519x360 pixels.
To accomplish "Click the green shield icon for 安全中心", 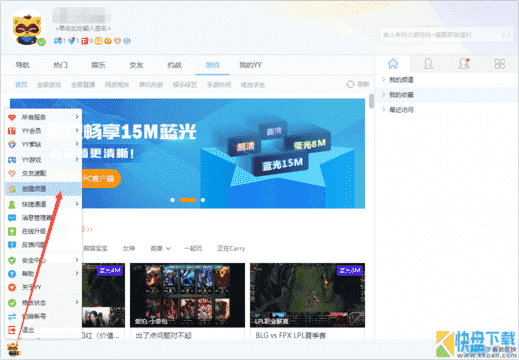I will click(x=12, y=260).
